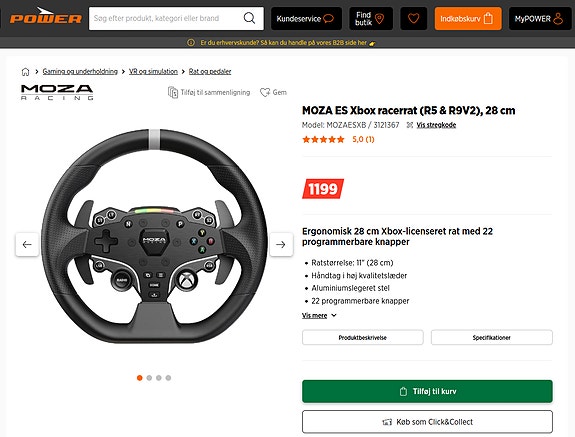Image resolution: width=575 pixels, height=437 pixels.
Task: Expand Vis mere feature list
Action: (x=319, y=315)
